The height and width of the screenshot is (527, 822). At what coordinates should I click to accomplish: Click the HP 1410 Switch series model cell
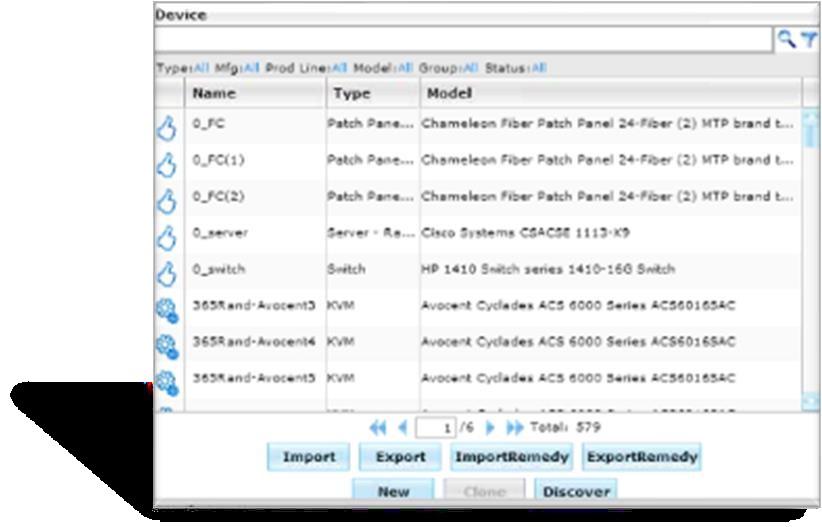point(548,269)
